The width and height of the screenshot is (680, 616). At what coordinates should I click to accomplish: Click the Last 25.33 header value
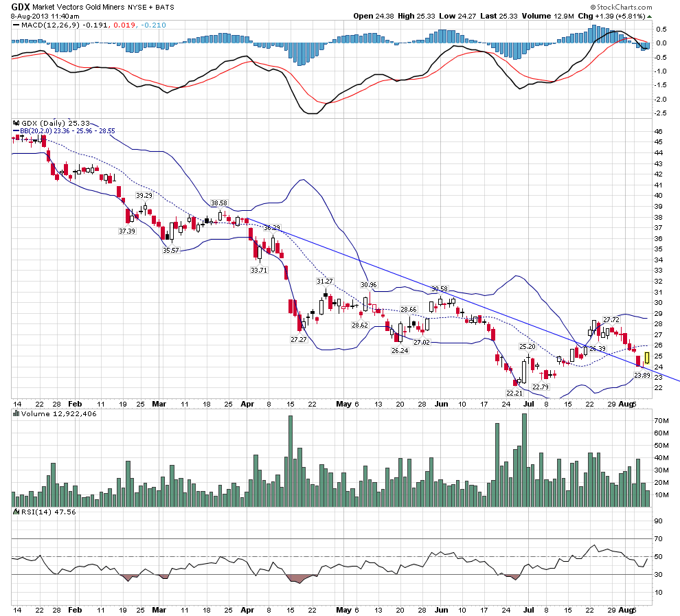[x=498, y=15]
